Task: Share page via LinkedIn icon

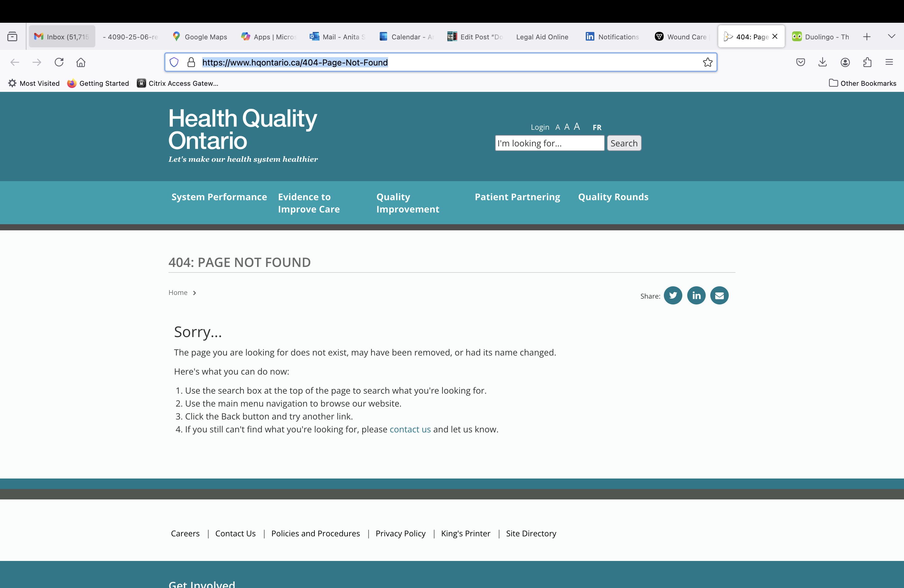Action: click(x=696, y=296)
